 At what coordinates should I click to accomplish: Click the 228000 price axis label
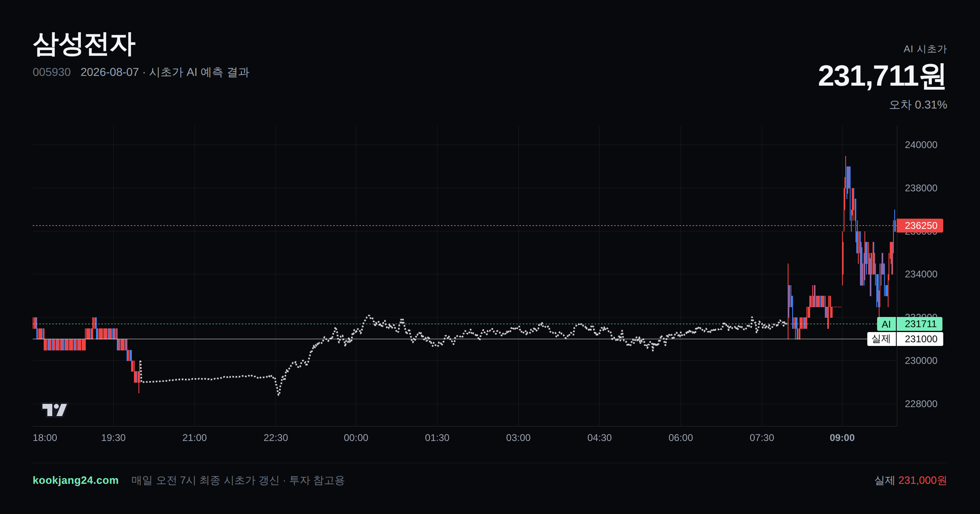click(x=921, y=404)
